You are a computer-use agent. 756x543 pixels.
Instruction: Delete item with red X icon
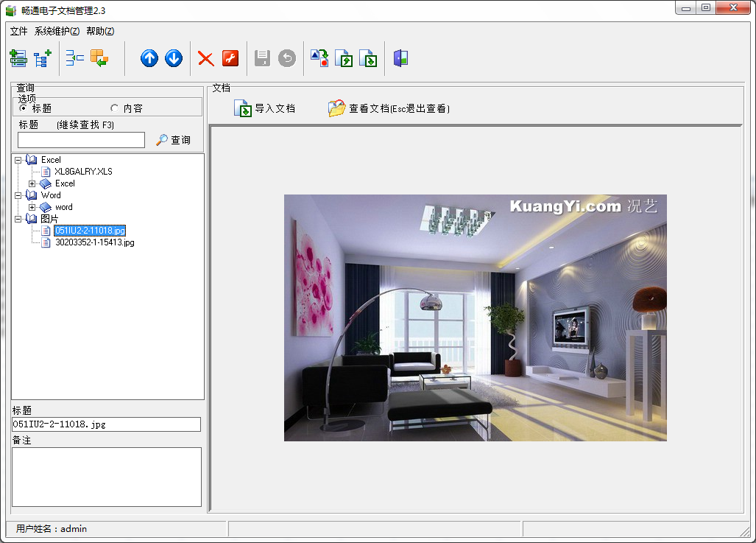point(206,59)
